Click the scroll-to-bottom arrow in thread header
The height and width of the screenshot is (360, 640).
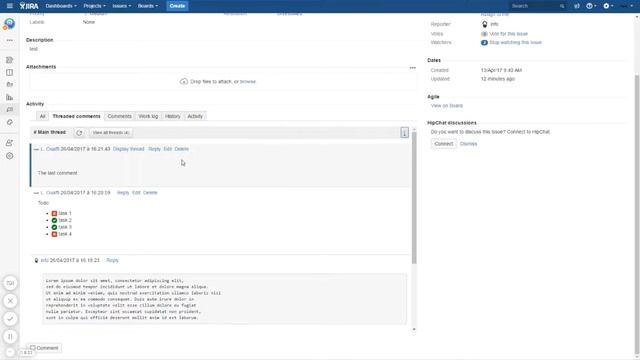click(x=404, y=132)
